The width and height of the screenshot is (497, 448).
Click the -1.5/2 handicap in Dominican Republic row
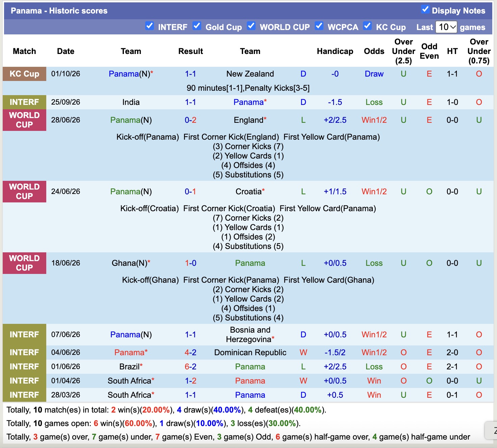tap(335, 353)
